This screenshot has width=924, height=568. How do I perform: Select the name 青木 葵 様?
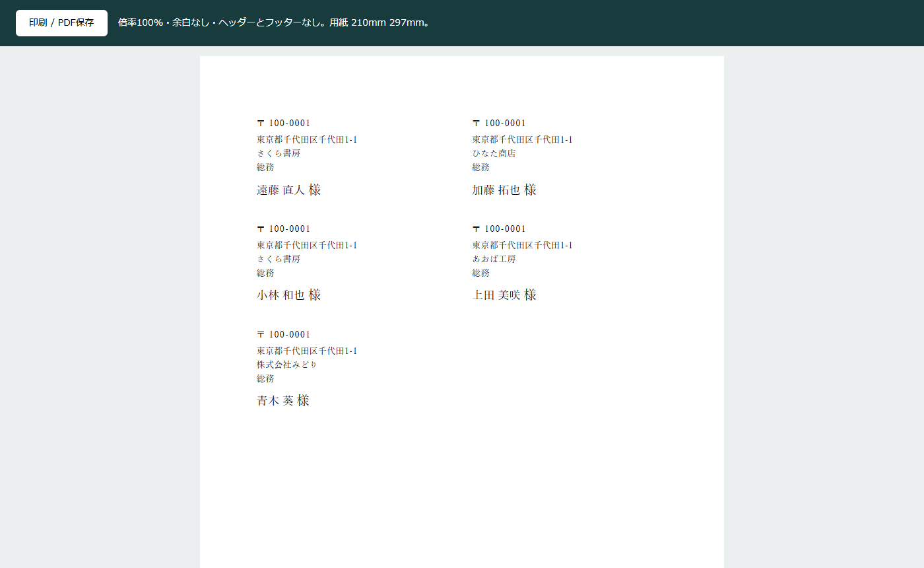[x=283, y=401]
